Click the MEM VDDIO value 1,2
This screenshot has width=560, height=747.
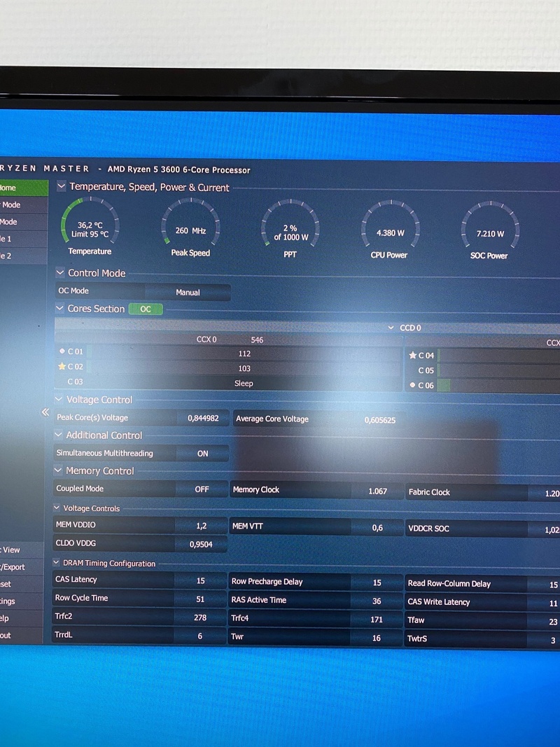[202, 526]
